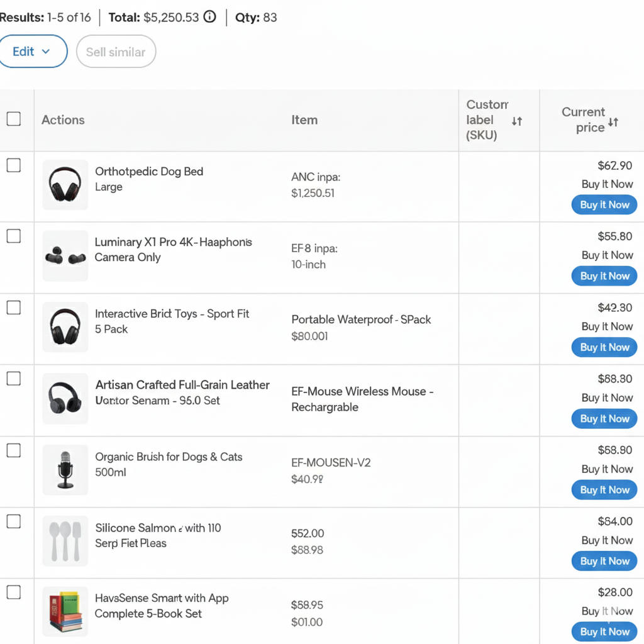Click the Actions column header

(x=63, y=119)
